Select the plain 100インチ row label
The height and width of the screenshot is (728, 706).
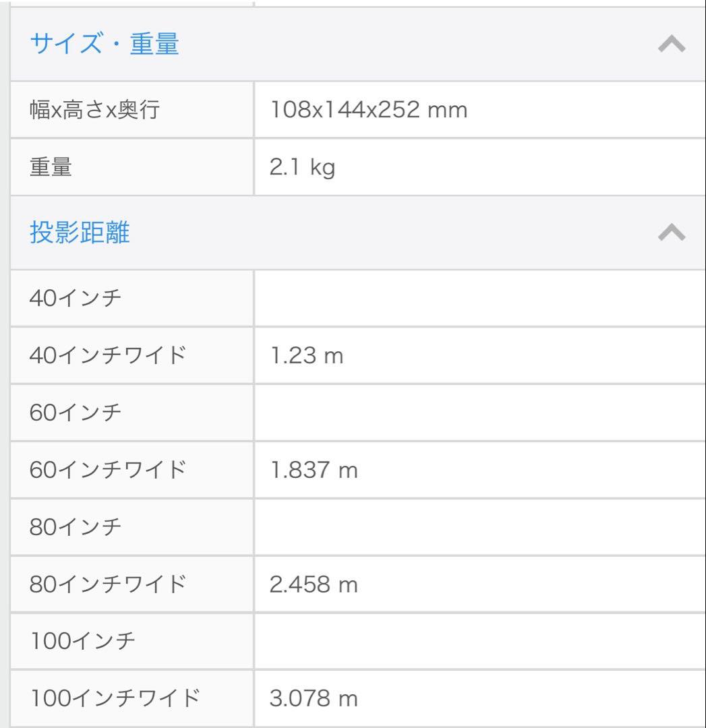[x=82, y=640]
